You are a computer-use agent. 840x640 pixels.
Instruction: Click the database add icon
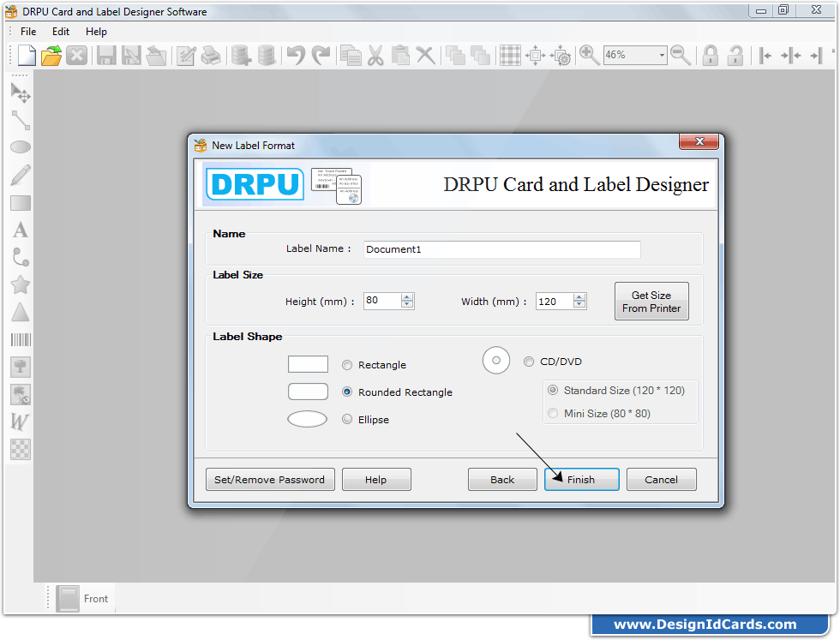click(241, 55)
